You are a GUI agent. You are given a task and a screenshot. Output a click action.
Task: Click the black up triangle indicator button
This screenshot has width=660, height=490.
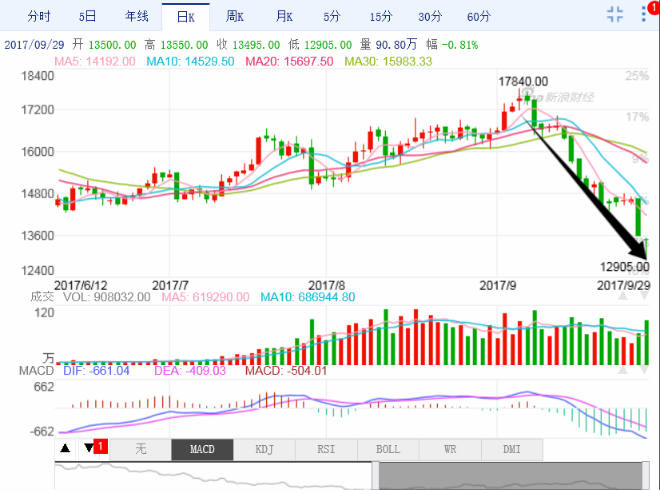(x=65, y=448)
